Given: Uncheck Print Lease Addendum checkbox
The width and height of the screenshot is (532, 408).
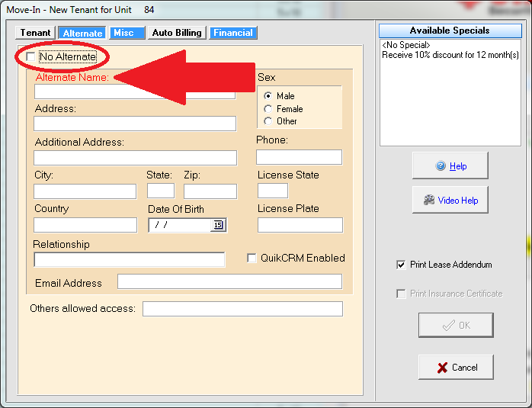Looking at the screenshot, I should (x=401, y=265).
